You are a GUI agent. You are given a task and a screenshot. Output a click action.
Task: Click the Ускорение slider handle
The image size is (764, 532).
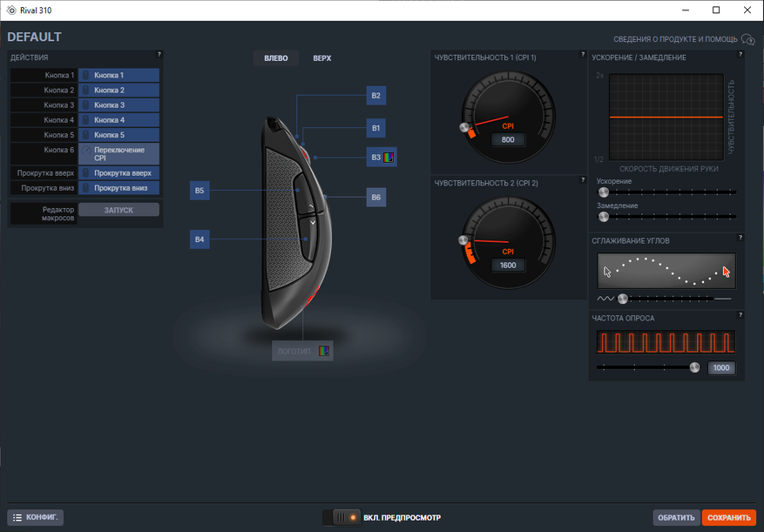coord(604,192)
